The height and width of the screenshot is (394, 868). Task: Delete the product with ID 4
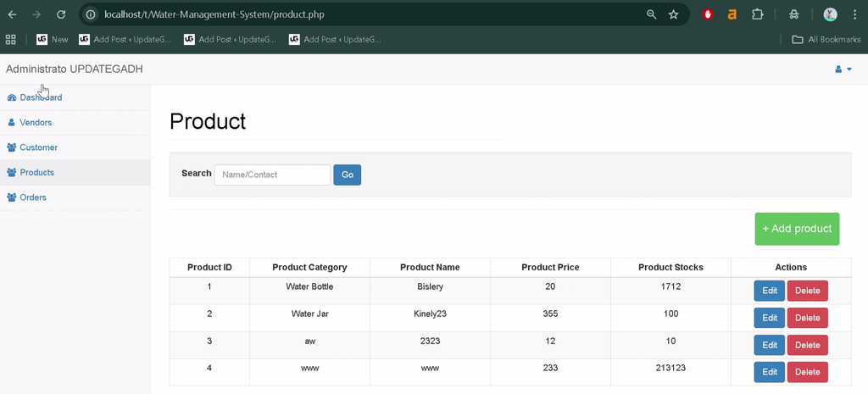pos(808,372)
